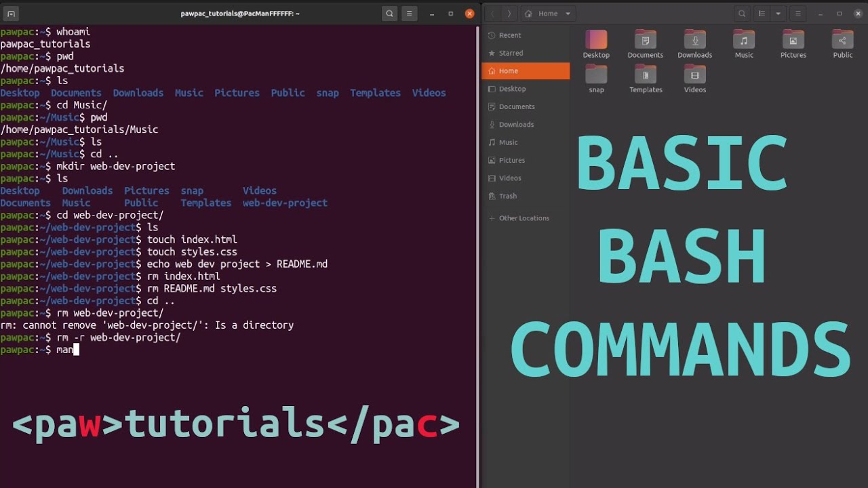Screen dimensions: 868x488
Task: Select the Music folder icon in grid
Action: [x=744, y=43]
